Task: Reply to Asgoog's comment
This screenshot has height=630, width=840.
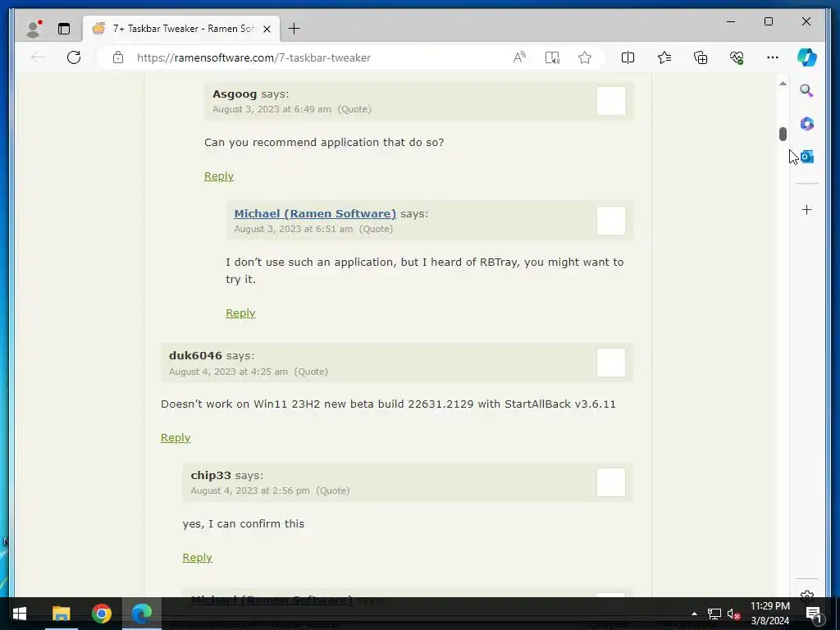Action: [218, 176]
